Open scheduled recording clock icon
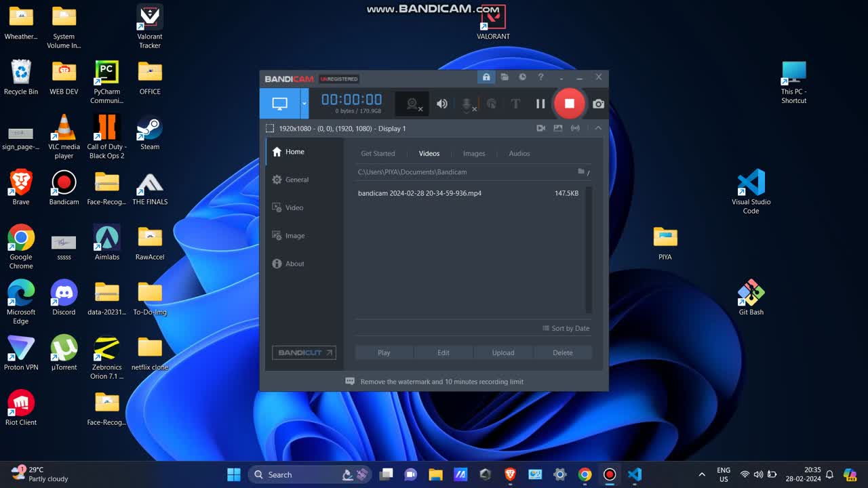The height and width of the screenshot is (488, 868). [522, 77]
